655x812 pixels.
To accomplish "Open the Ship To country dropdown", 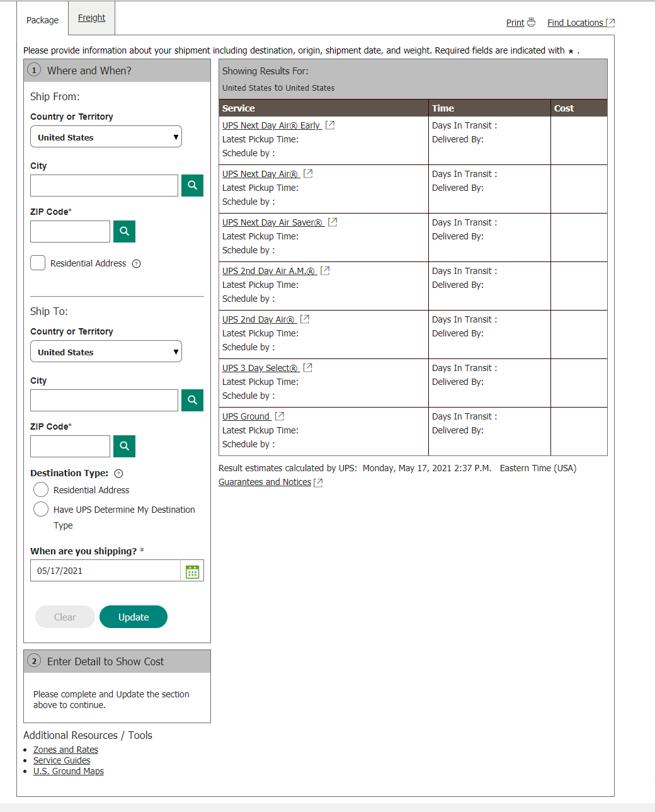I will click(105, 352).
